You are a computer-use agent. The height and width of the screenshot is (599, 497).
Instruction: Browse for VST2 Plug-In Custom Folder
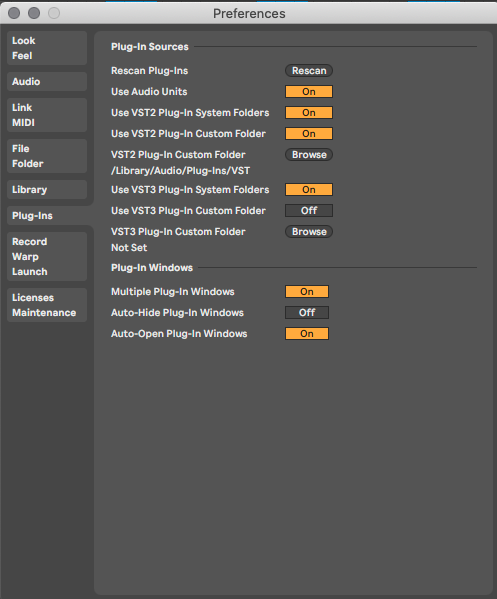309,155
